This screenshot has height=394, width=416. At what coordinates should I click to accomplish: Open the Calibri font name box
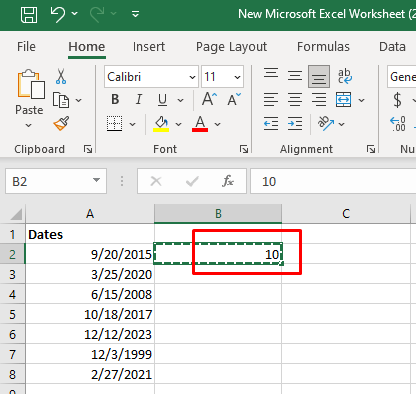(x=151, y=77)
